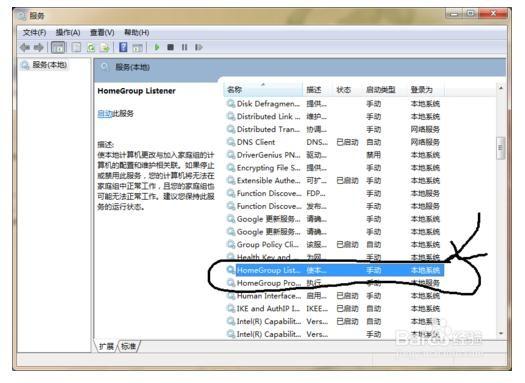Image resolution: width=525 pixels, height=383 pixels.
Task: Click the DNS Client service gear icon
Action: (x=231, y=142)
